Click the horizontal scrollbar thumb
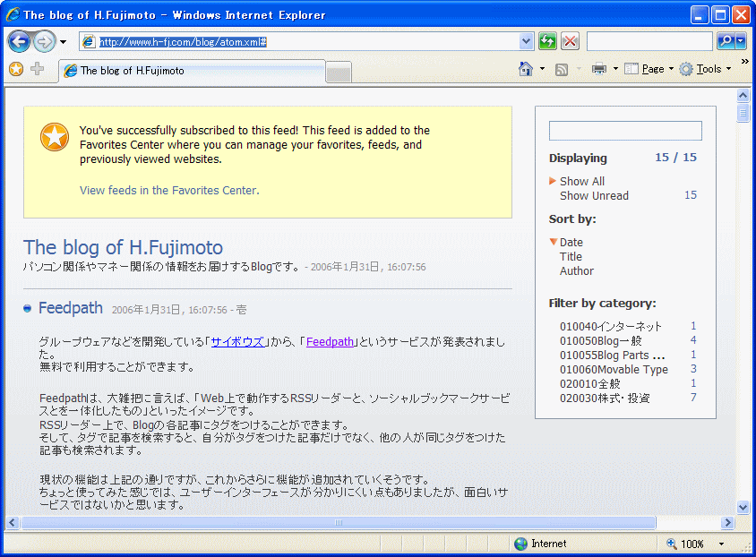The width and height of the screenshot is (756, 557). pos(339,522)
